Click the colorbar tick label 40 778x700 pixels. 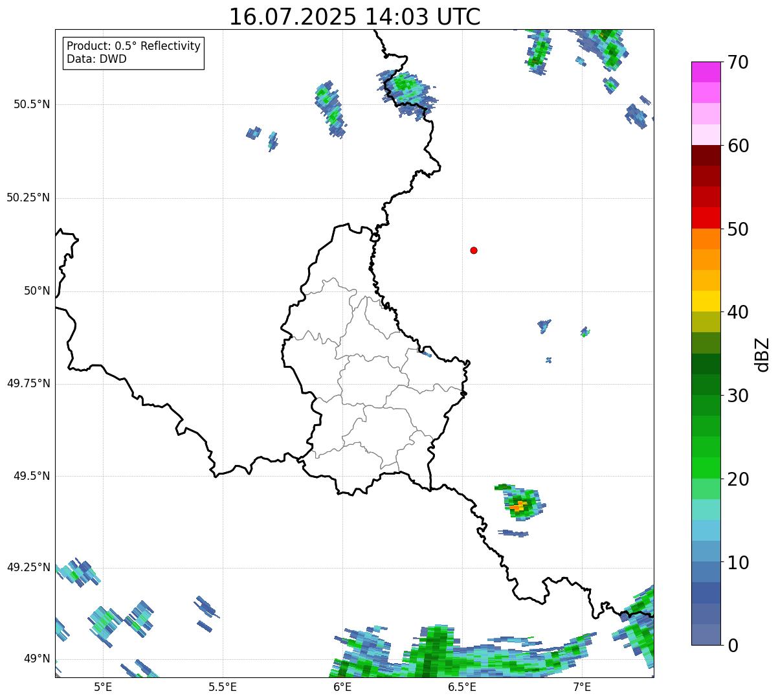point(738,312)
